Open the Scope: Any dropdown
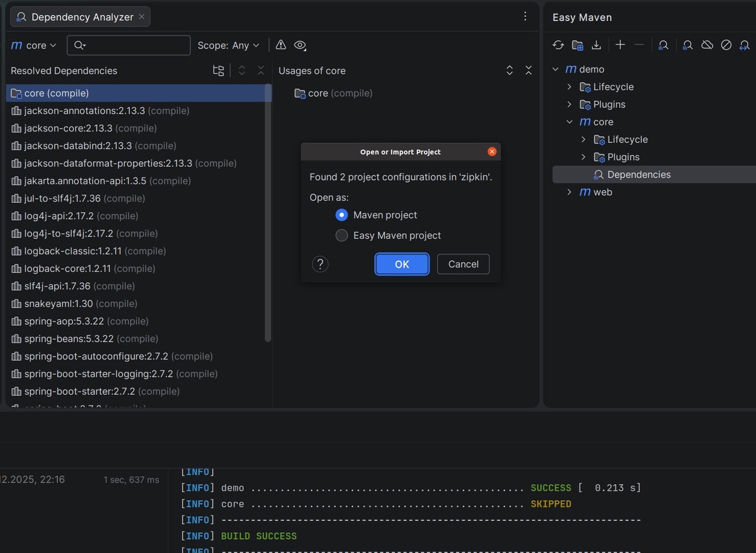The image size is (756, 553). (x=228, y=45)
